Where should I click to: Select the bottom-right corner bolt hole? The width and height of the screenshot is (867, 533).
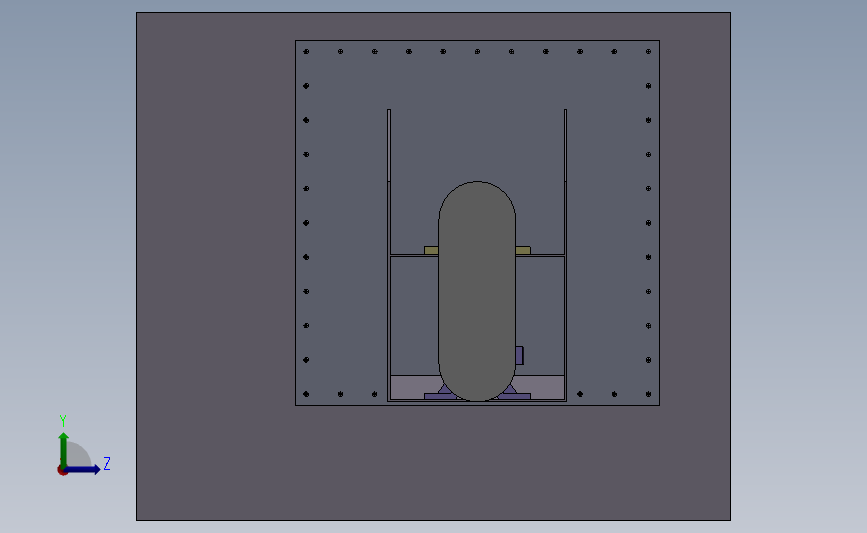pos(648,394)
